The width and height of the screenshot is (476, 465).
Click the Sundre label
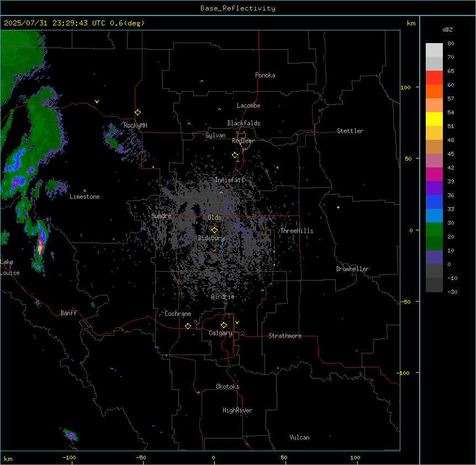tap(161, 216)
